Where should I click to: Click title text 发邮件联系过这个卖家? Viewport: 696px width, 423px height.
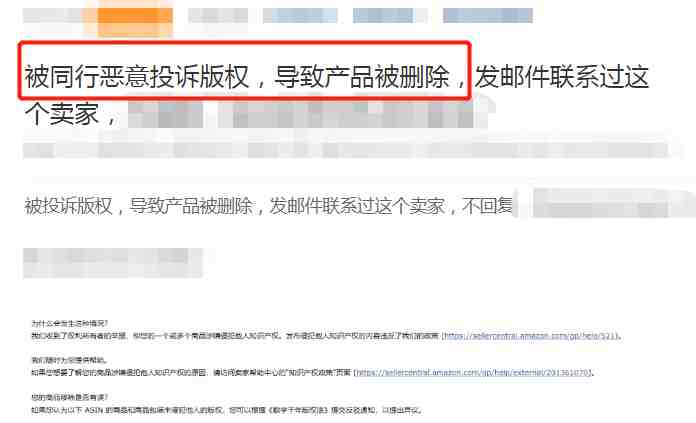(337, 95)
